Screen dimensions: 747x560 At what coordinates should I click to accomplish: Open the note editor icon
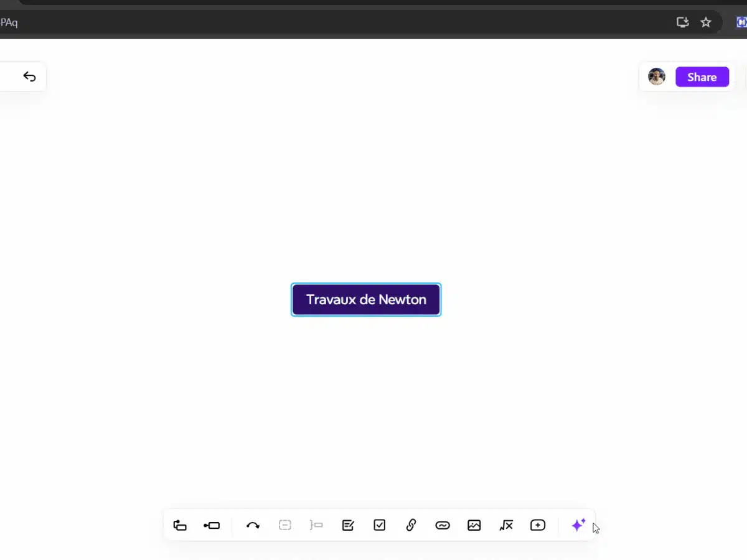[348, 525]
